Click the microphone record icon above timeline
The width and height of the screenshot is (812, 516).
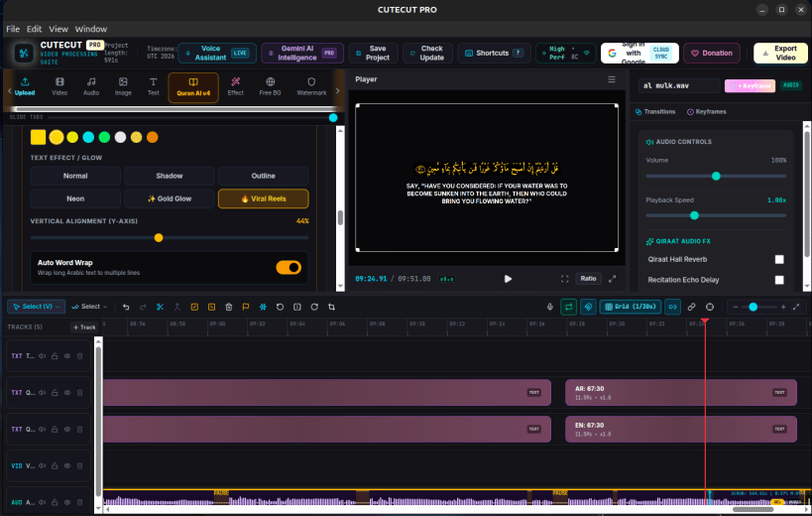coord(550,307)
